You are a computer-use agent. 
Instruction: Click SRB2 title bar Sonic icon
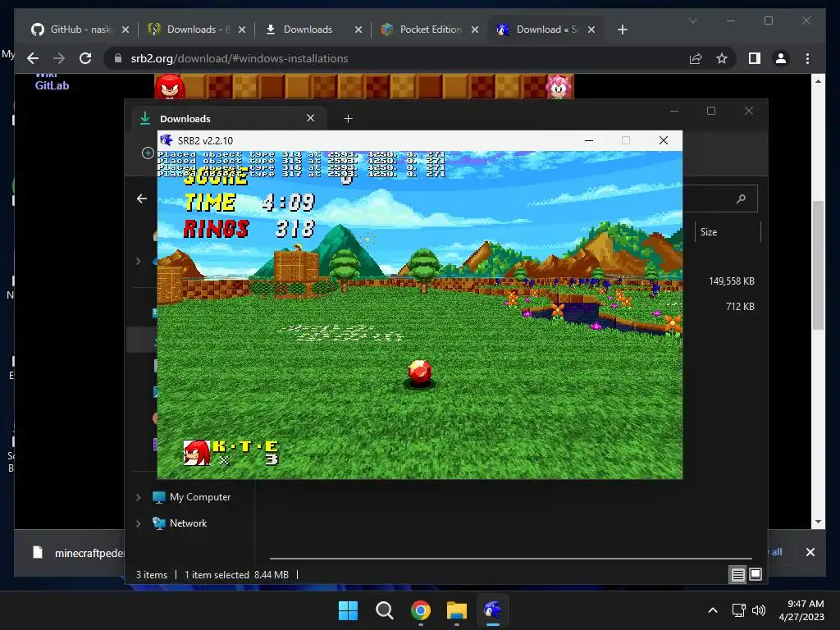[167, 140]
